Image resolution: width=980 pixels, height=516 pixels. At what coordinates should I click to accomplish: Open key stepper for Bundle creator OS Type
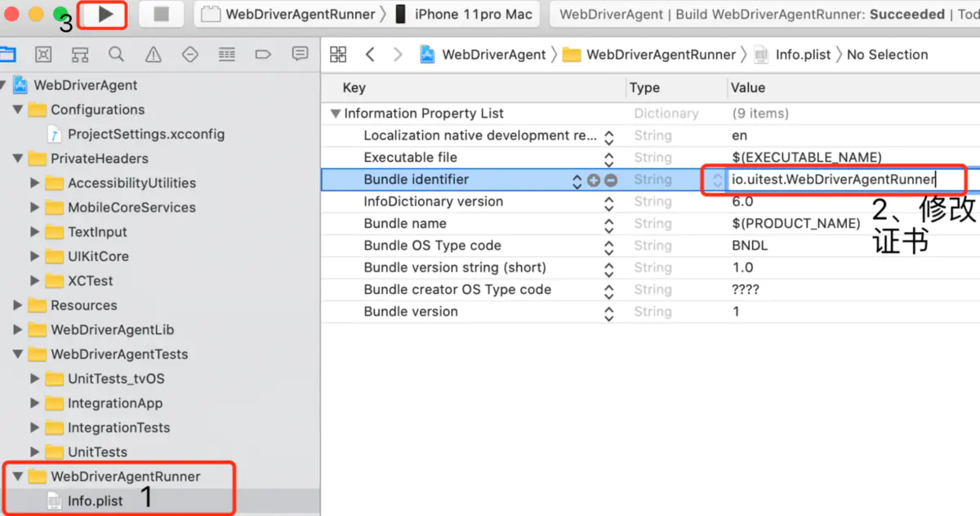click(x=608, y=291)
